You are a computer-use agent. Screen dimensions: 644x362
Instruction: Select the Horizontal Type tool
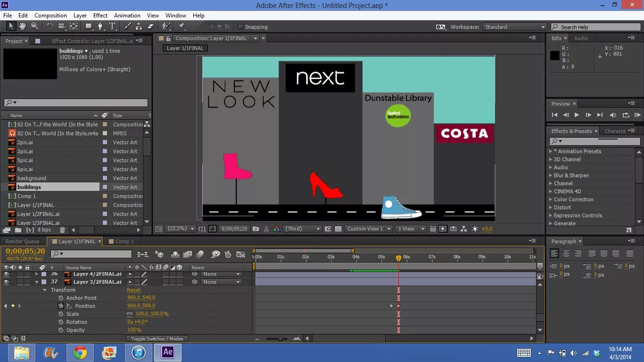pos(113,26)
